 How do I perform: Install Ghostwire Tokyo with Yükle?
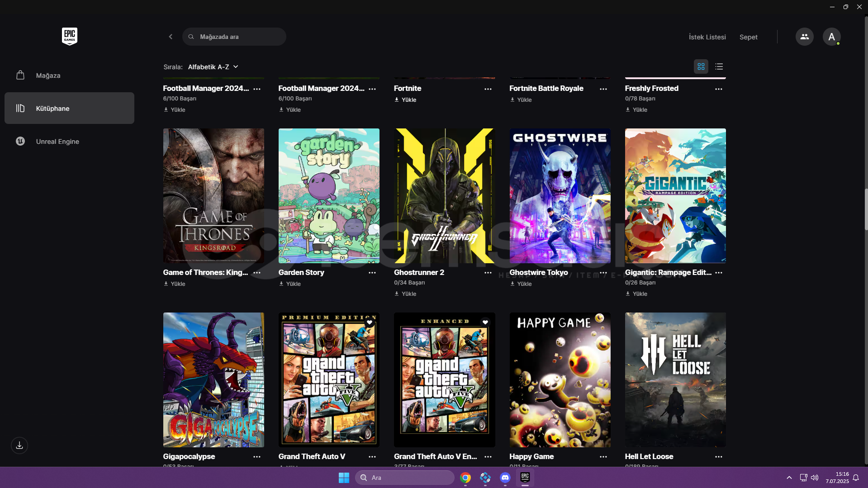(521, 284)
